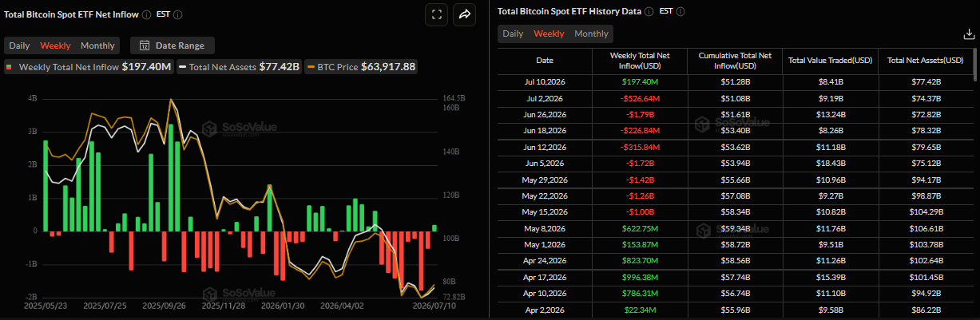980x320 pixels.
Task: Click the $197.40M inflow table cell
Action: (x=639, y=82)
